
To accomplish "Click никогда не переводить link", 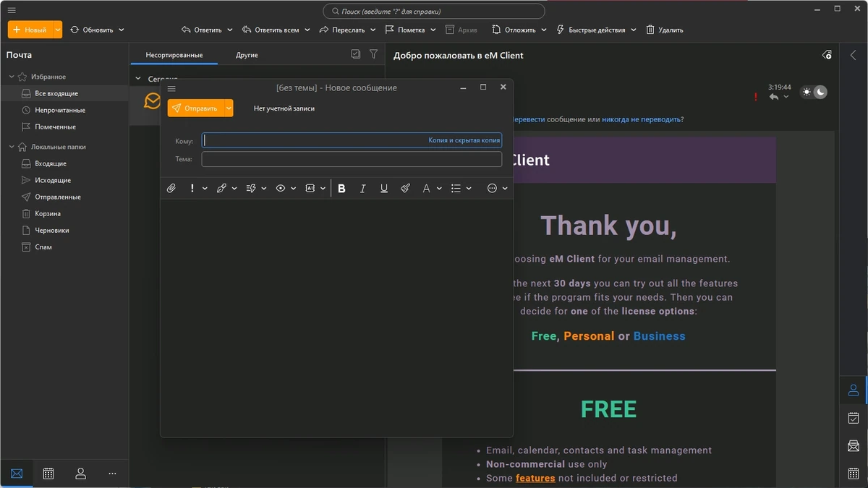I will 640,119.
